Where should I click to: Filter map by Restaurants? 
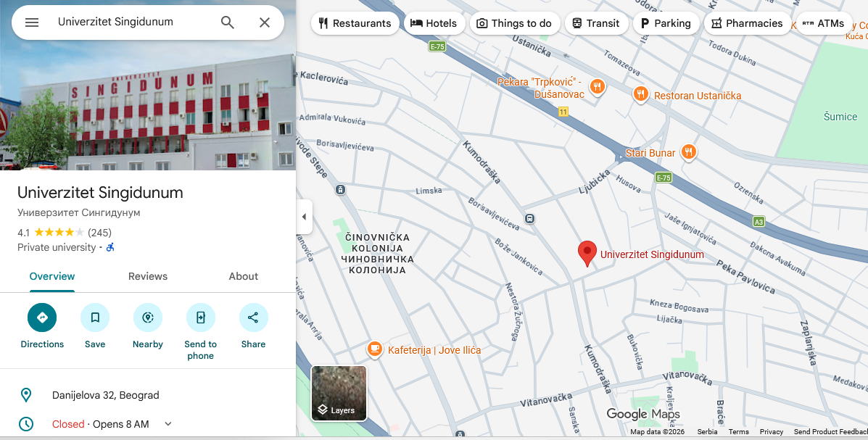pos(355,23)
